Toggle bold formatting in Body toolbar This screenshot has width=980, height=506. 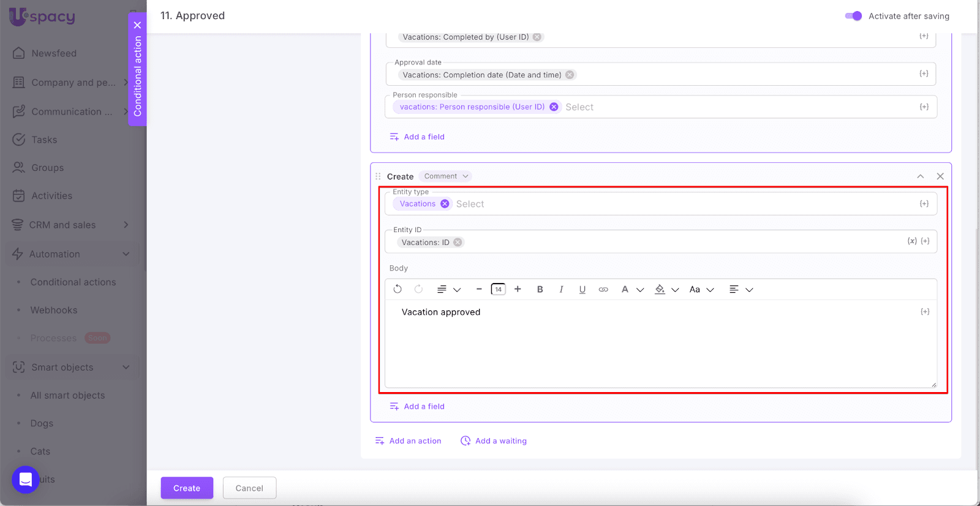[540, 289]
